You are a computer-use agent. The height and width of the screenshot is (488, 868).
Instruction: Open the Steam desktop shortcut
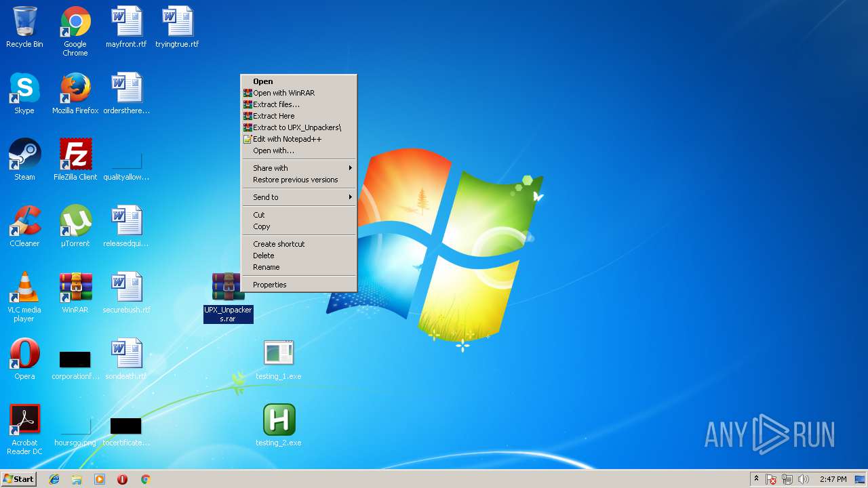(x=24, y=160)
